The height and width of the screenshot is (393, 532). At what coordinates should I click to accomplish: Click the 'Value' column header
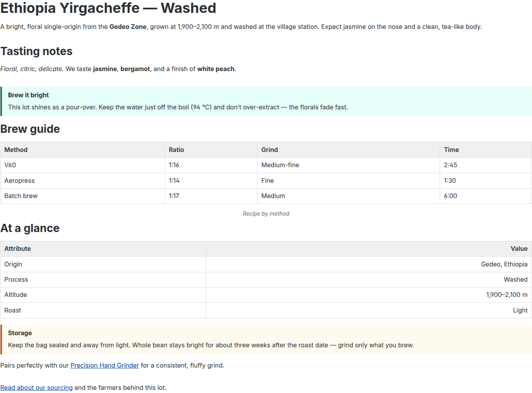369,249
